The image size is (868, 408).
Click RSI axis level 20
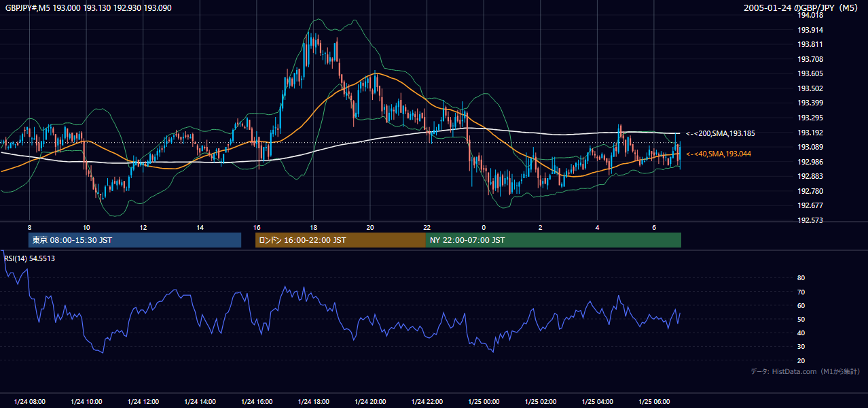[801, 360]
